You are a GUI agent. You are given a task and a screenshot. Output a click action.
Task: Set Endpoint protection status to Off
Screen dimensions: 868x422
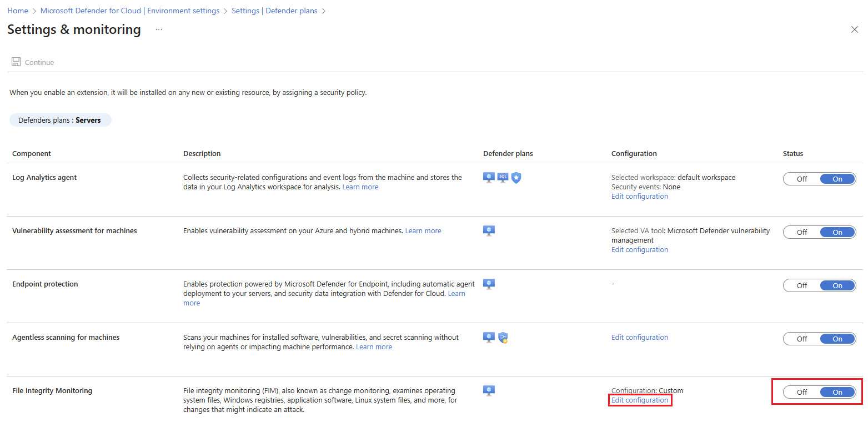[x=802, y=285]
